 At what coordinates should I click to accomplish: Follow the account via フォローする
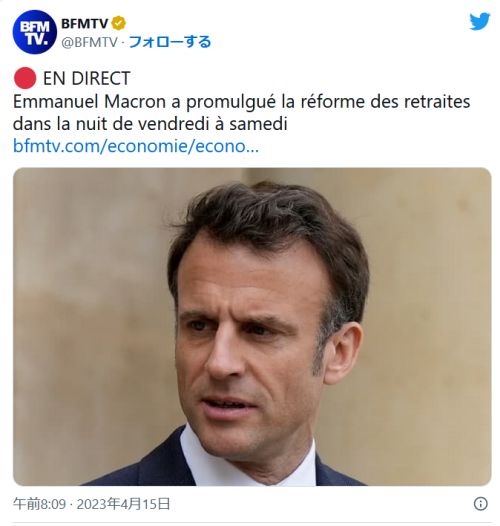pyautogui.click(x=170, y=42)
